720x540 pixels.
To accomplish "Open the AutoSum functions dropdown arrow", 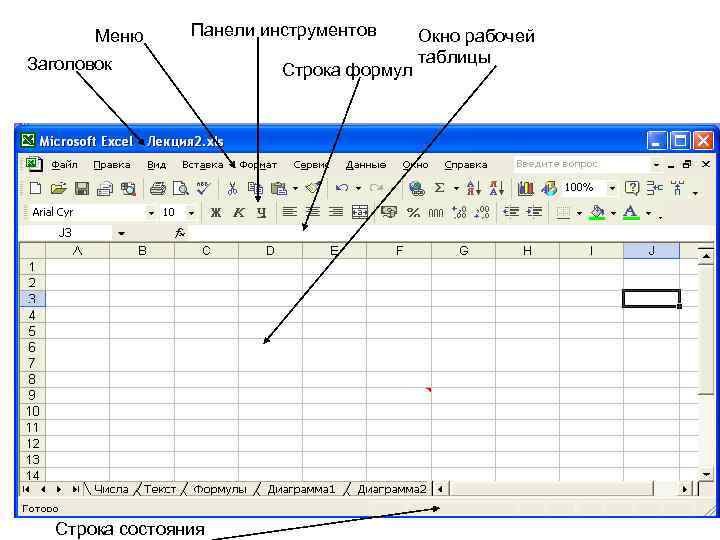I will [456, 188].
